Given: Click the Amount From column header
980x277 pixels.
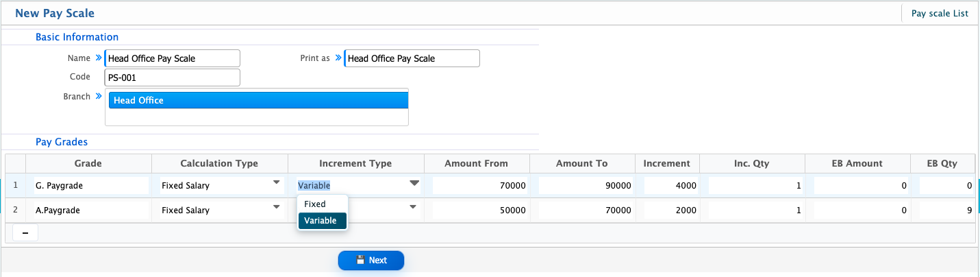Looking at the screenshot, I should click(477, 163).
